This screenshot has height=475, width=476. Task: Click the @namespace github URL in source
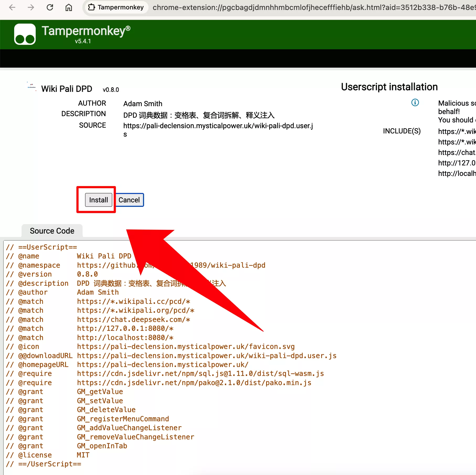[x=171, y=265]
